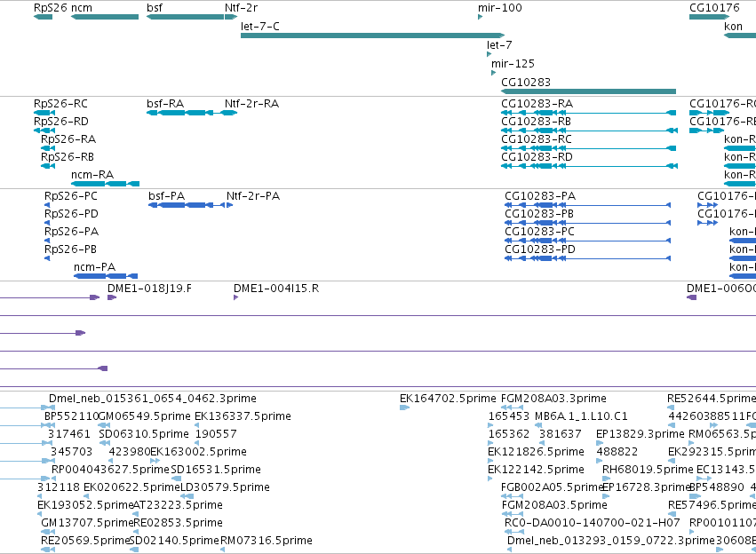Viewport: 756px width, 554px height.
Task: Click the EP13829.3prime EST label
Action: [x=641, y=434]
